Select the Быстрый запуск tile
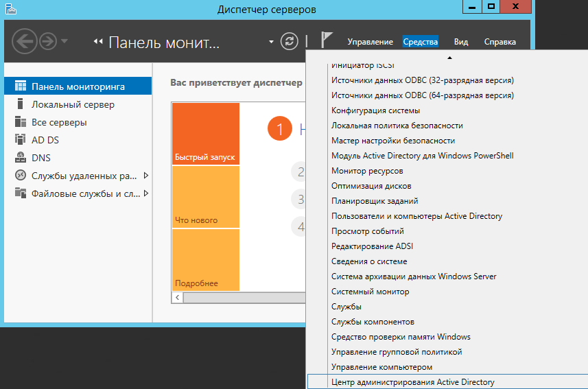588x389 pixels. click(206, 134)
